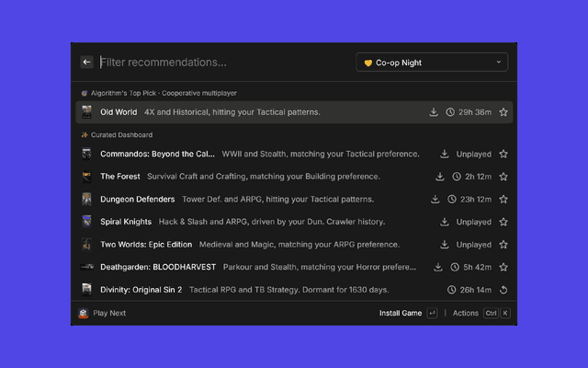Click Algorithm's Top Pick section header
Viewport: 588px width, 368px height.
164,93
